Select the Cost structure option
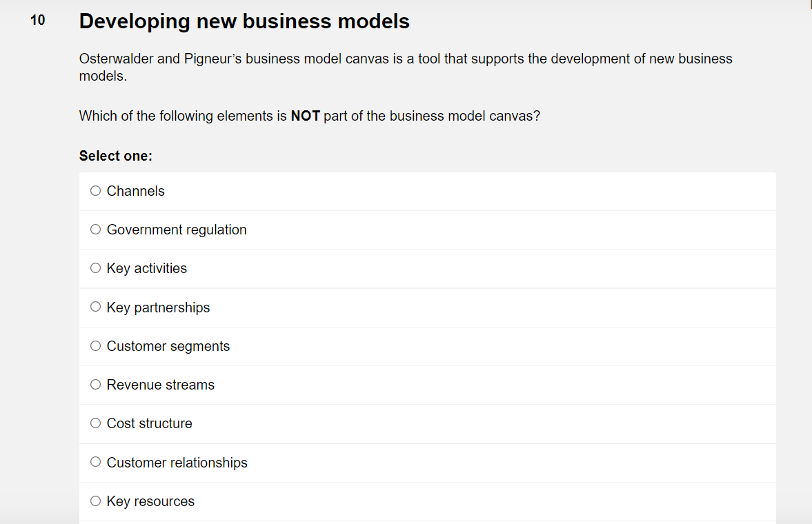Screen dimensions: 812x524 95,423
